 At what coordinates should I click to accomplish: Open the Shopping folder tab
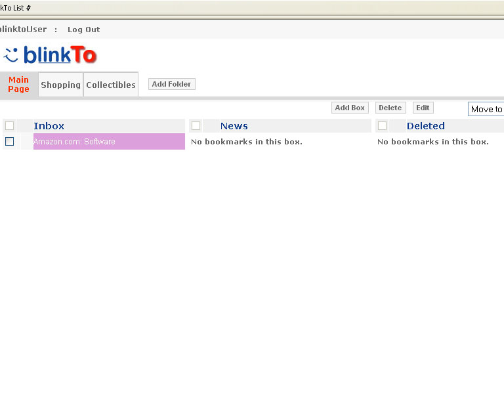(x=60, y=85)
